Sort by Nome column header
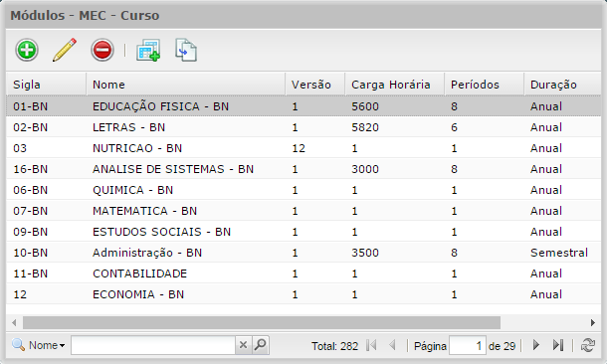This screenshot has width=607, height=364. click(x=186, y=85)
